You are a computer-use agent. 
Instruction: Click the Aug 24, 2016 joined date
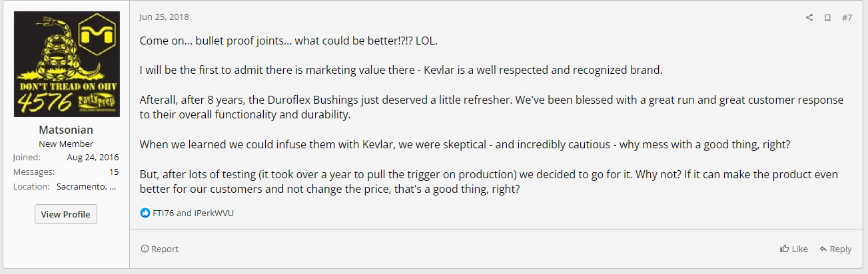(x=93, y=158)
